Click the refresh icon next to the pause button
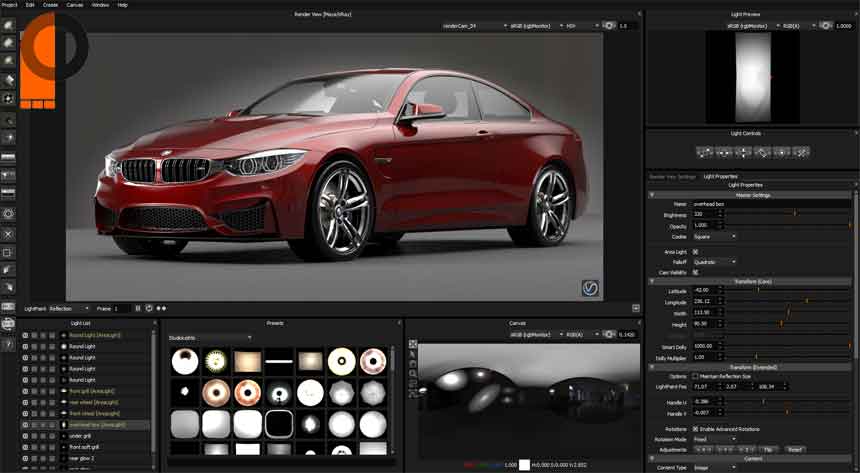Viewport: 860px width, 473px height. (149, 308)
